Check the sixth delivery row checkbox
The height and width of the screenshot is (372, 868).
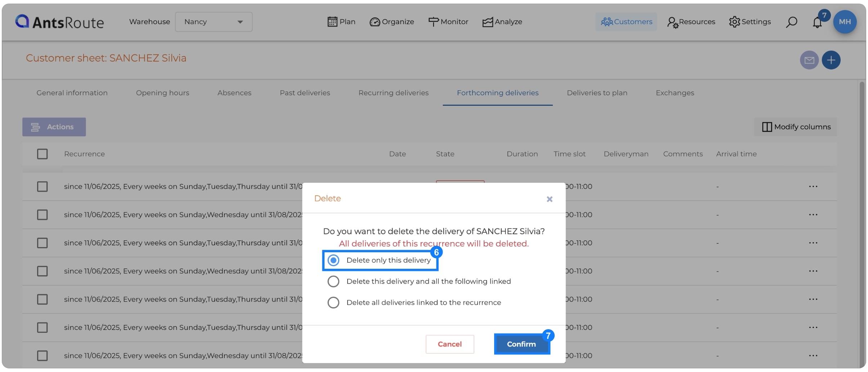click(42, 327)
